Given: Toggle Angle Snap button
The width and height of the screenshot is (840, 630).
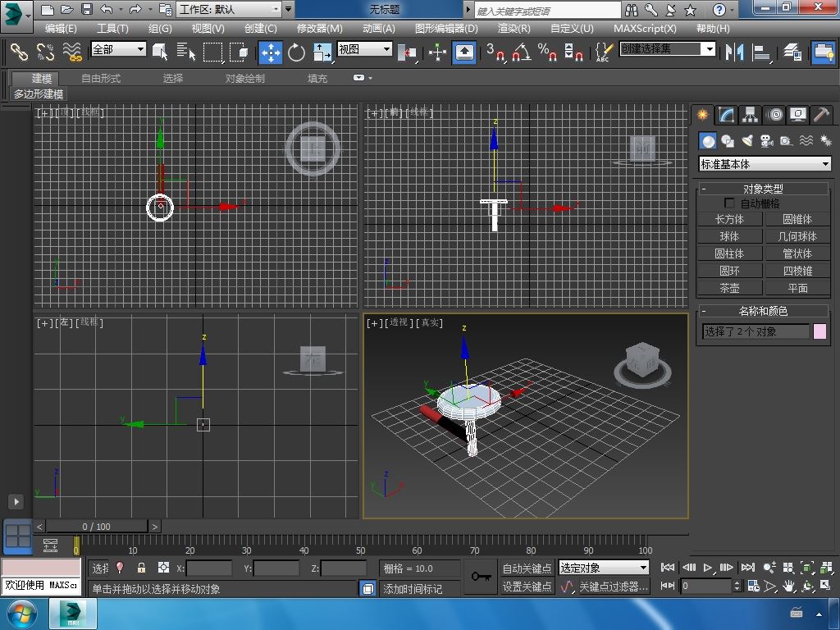Looking at the screenshot, I should tap(522, 52).
